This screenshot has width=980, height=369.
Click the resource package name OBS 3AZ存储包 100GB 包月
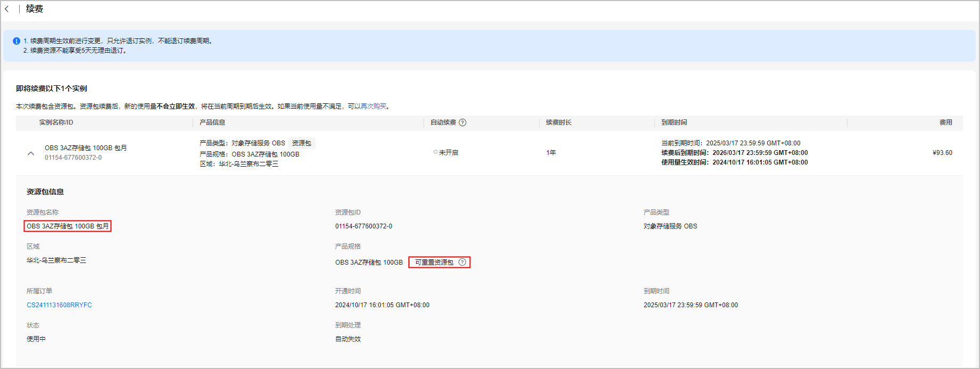[68, 226]
